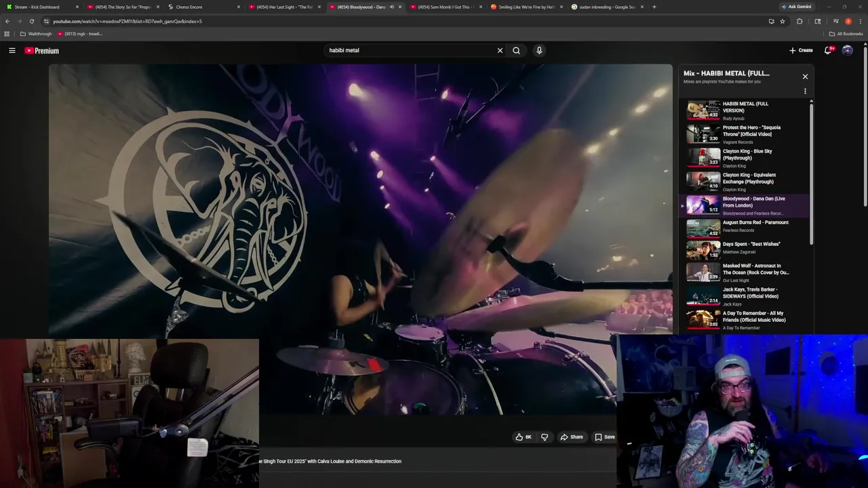Open the YouTube account avatar menu

847,50
